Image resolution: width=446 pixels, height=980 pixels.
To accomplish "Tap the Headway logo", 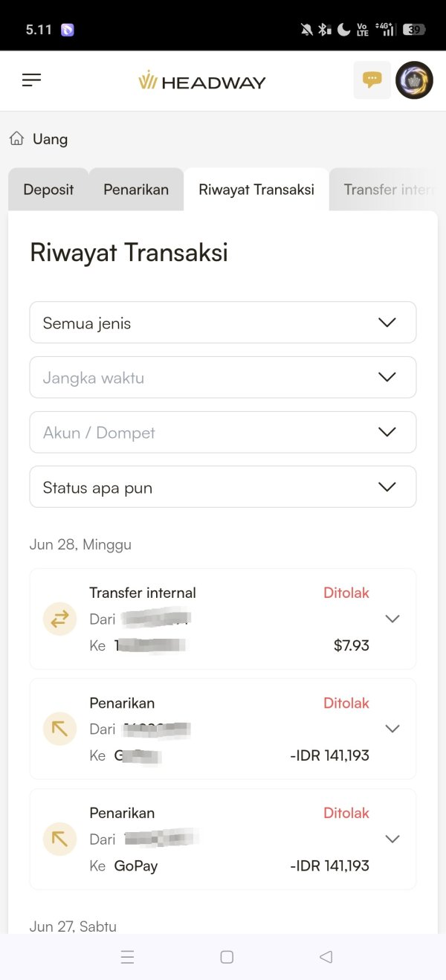I will pos(202,81).
